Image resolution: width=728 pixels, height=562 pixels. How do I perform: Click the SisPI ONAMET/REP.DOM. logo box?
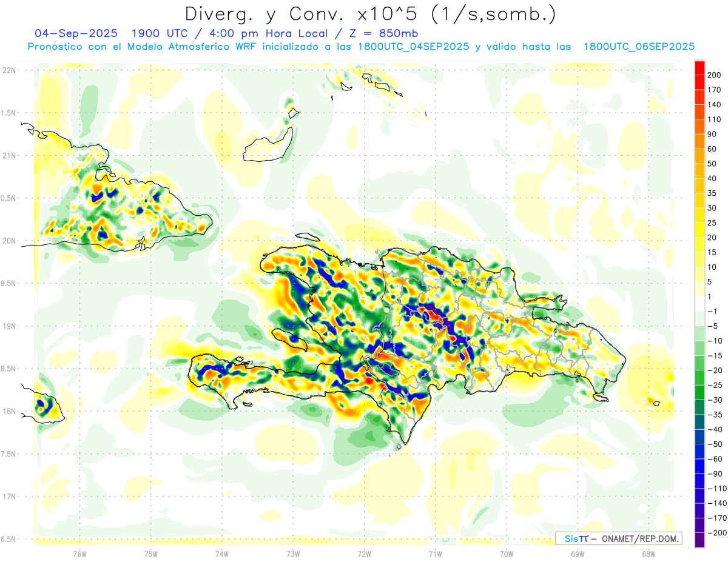[618, 538]
